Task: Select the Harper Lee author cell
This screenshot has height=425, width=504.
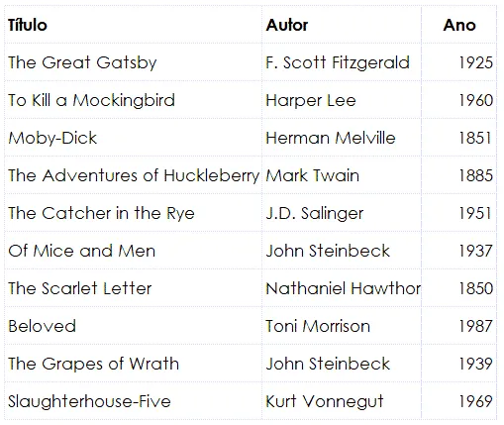Action: click(342, 100)
